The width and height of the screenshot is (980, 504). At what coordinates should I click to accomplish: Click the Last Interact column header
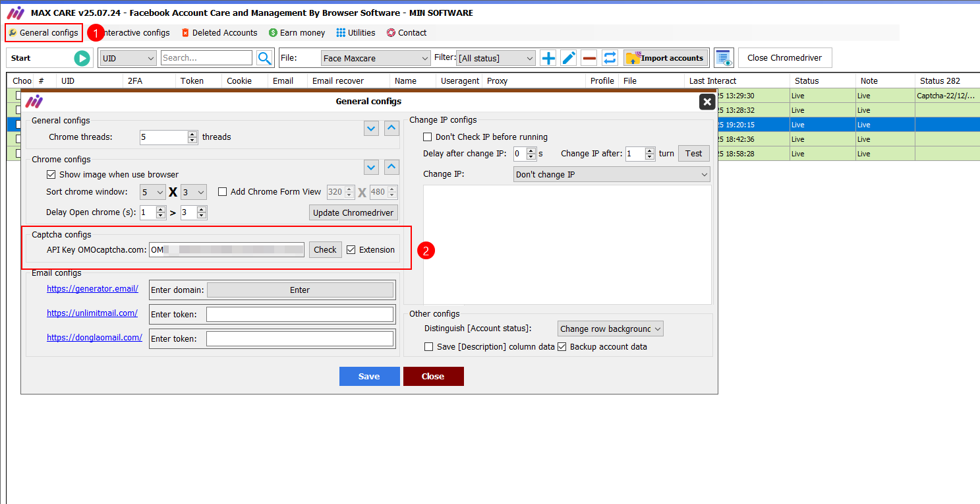(737, 81)
